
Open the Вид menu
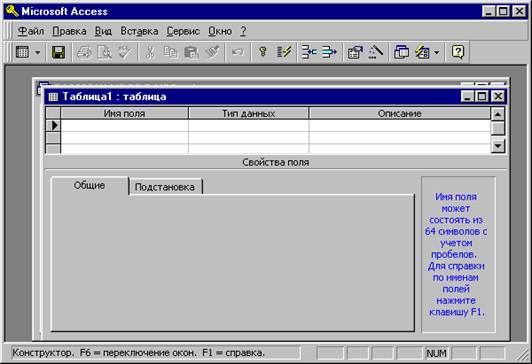(103, 31)
